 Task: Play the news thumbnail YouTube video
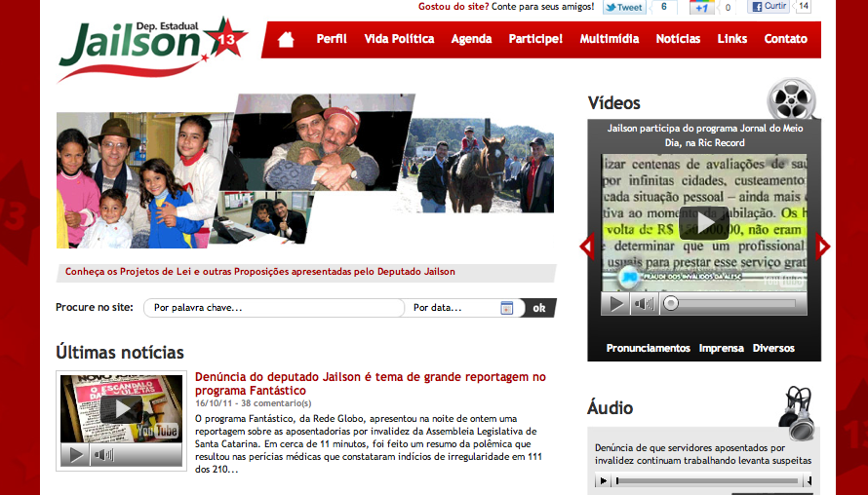click(x=121, y=409)
